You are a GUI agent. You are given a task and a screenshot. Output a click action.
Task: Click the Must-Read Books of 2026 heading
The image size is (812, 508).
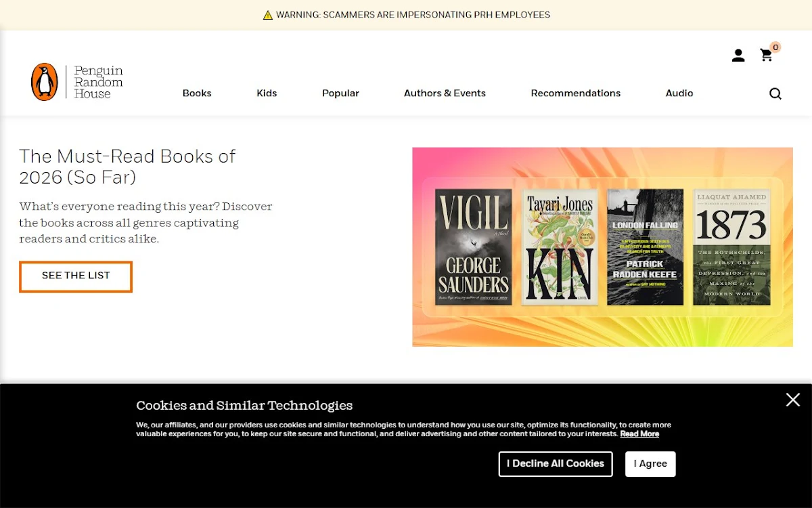click(127, 167)
